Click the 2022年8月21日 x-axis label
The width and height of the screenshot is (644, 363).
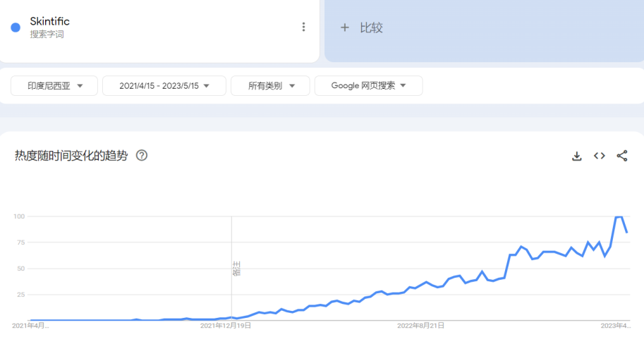[420, 326]
